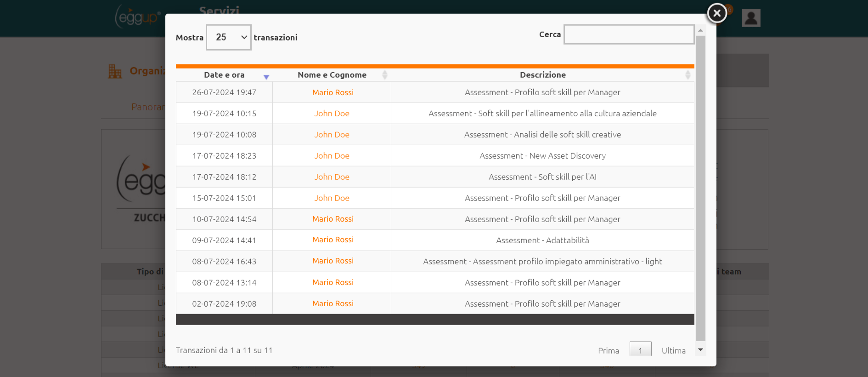The image size is (868, 377).
Task: Click the Nome e Cognome column header
Action: [x=332, y=75]
